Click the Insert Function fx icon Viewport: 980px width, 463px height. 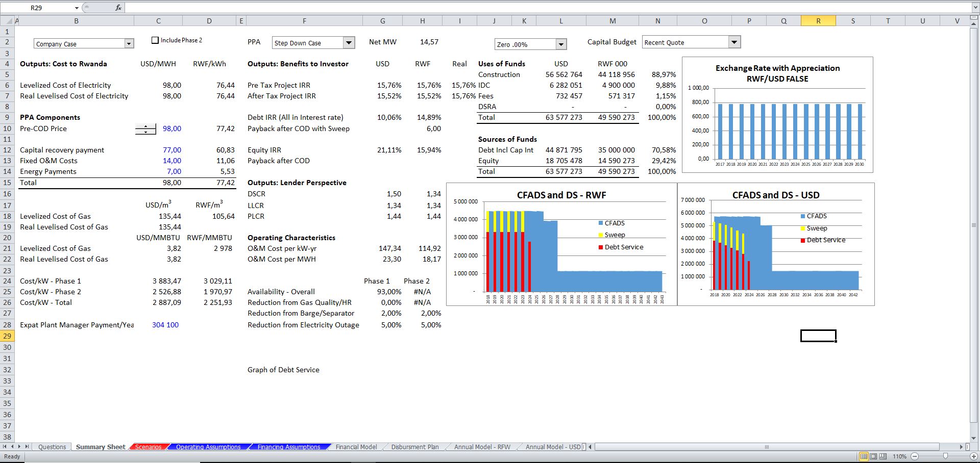tap(118, 8)
